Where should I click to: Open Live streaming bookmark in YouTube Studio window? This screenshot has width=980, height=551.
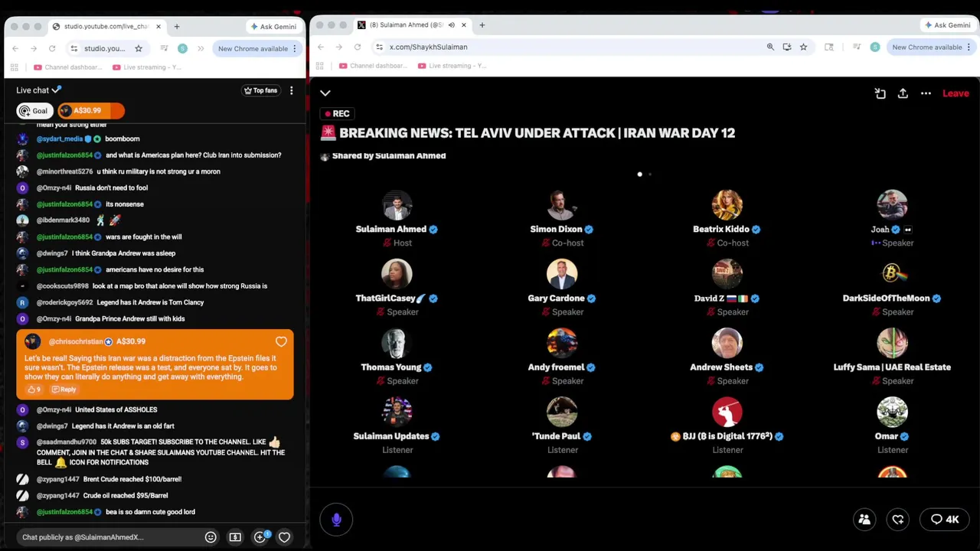coord(147,67)
